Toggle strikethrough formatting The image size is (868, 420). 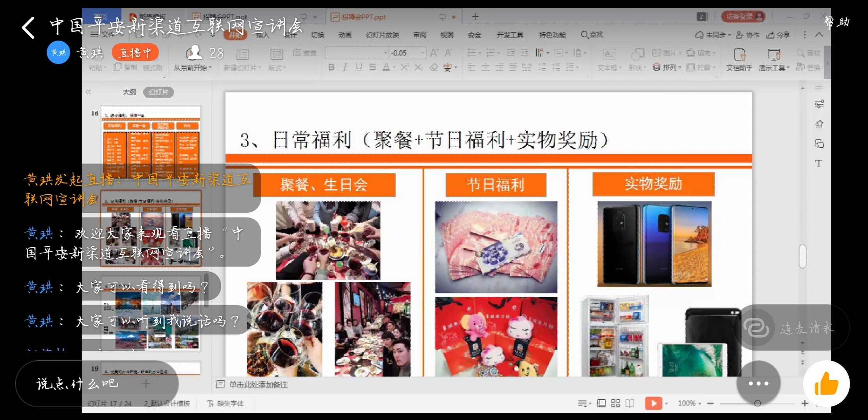(x=372, y=68)
